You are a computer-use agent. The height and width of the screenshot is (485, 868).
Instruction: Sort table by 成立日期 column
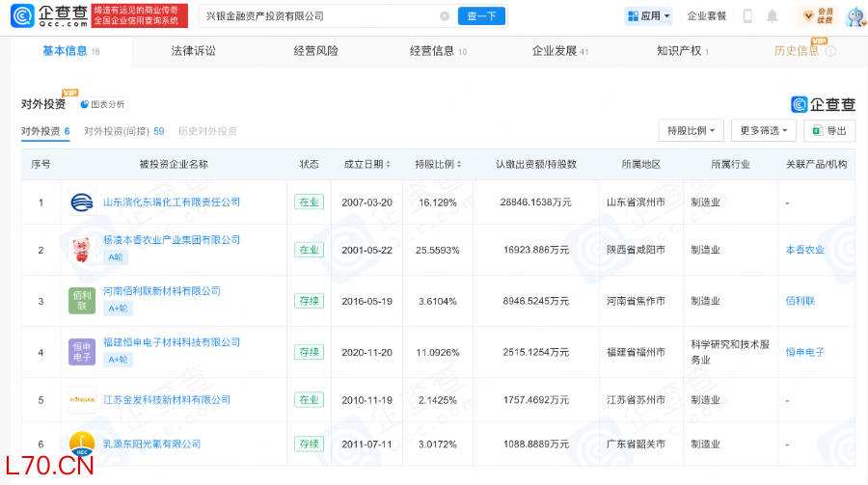click(366, 165)
